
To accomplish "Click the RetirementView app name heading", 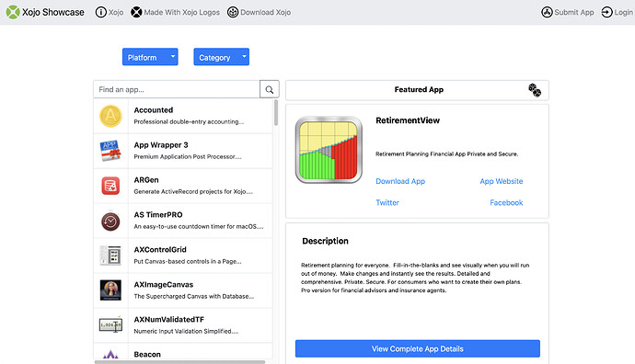I will click(408, 120).
